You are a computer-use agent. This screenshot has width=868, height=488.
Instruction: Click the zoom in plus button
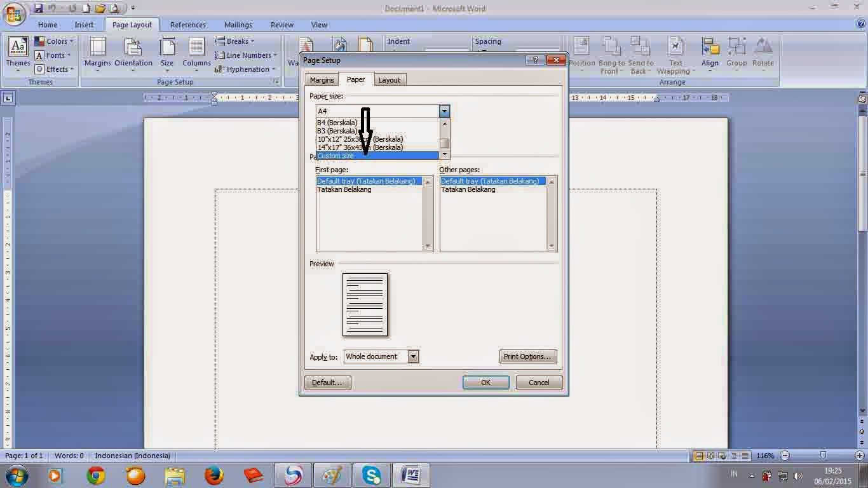click(x=860, y=456)
